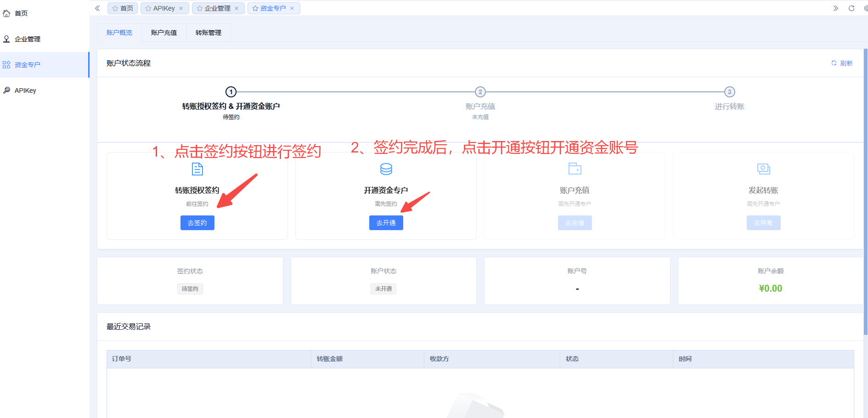This screenshot has height=418, width=868.
Task: Select the APIKey sidebar entry
Action: tap(25, 90)
